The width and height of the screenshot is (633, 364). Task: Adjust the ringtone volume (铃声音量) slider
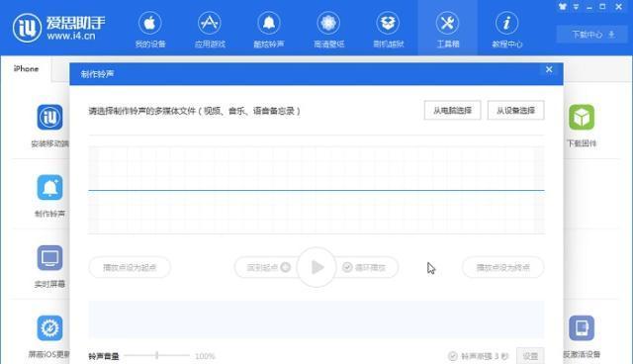[156, 355]
